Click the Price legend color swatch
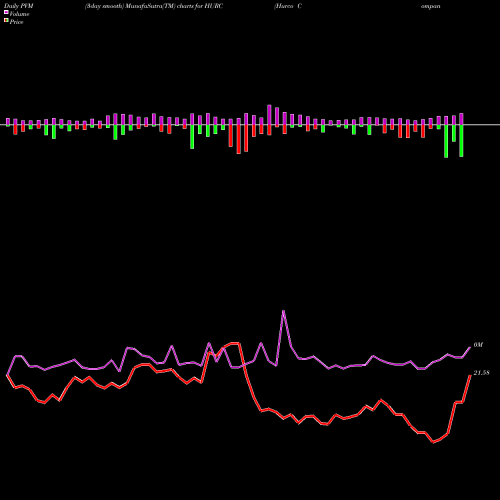The image size is (500, 500). (6, 21)
